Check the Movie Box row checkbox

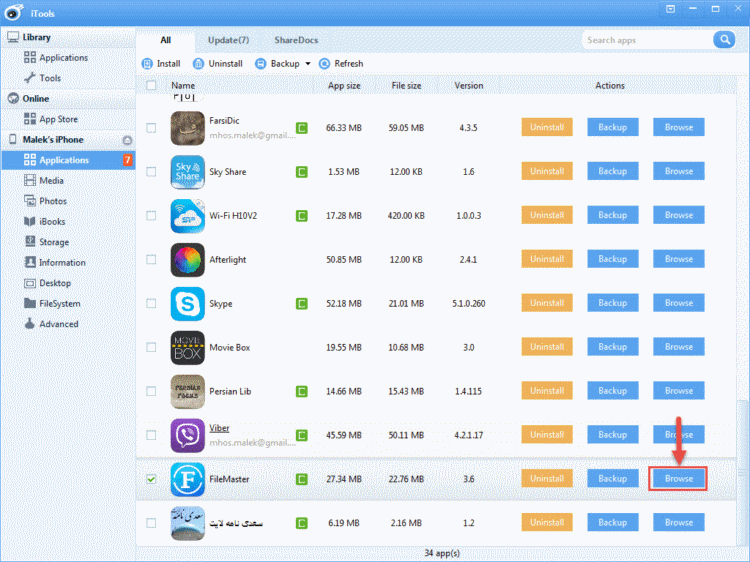pyautogui.click(x=151, y=348)
